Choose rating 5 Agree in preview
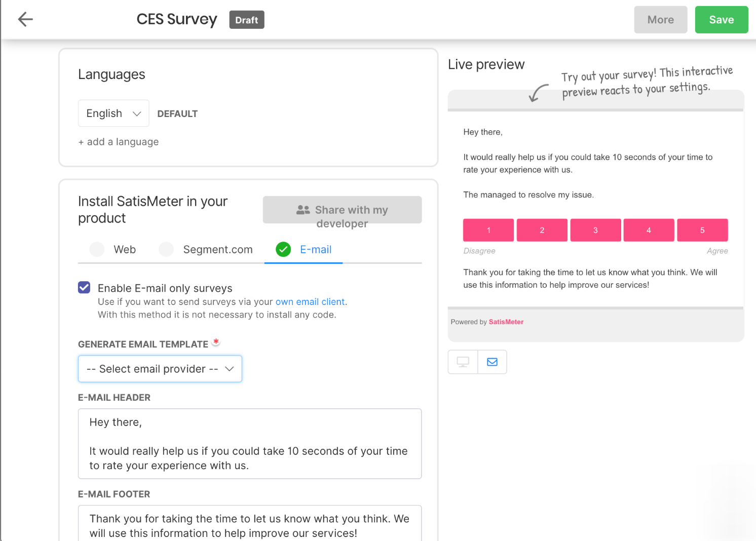 pyautogui.click(x=702, y=230)
